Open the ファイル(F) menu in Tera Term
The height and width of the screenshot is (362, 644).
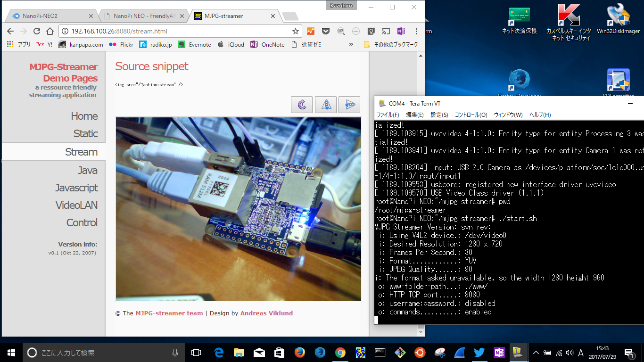point(388,115)
